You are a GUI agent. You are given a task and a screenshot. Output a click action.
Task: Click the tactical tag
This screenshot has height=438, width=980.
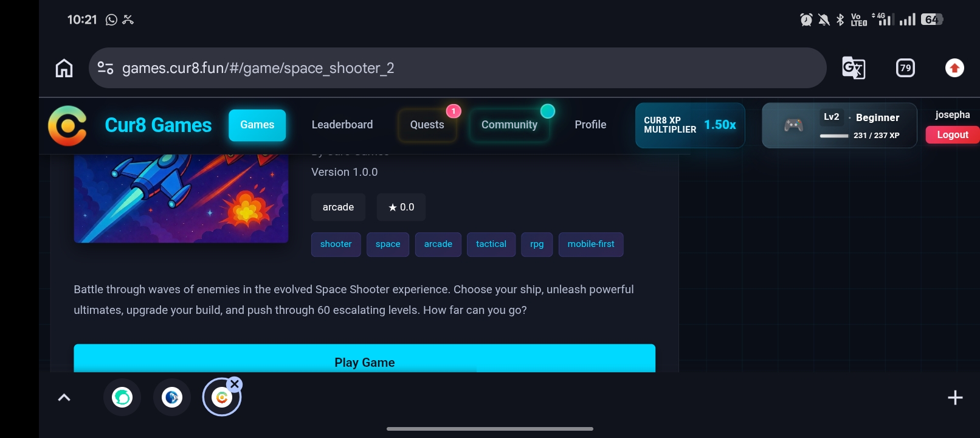(491, 245)
